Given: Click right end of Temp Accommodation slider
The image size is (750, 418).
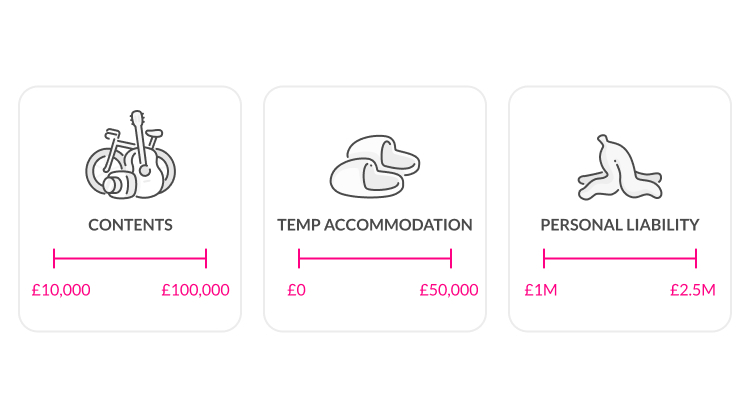Looking at the screenshot, I should 451,259.
